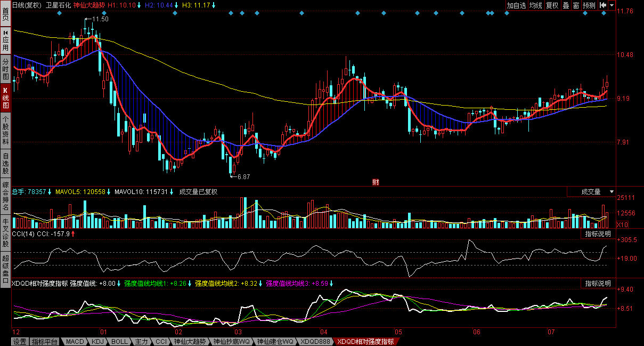The width and height of the screenshot is (644, 346).
Task: Click the 11.50 high price marker
Action: (100, 19)
